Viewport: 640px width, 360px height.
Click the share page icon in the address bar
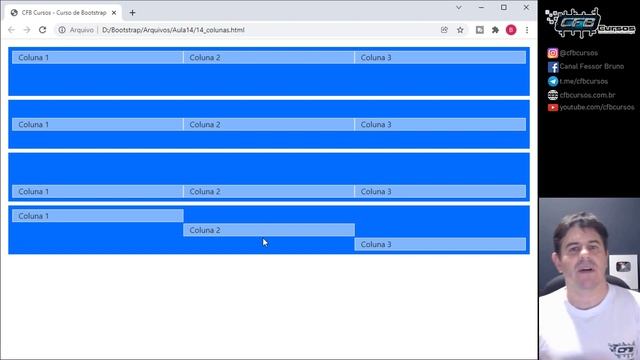(444, 30)
